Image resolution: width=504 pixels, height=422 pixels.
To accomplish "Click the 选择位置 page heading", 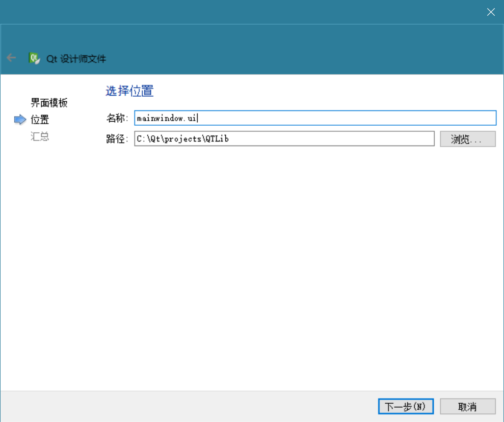I will point(129,91).
